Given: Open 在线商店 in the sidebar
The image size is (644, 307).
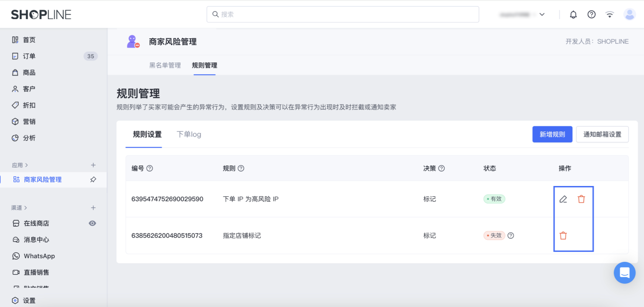Looking at the screenshot, I should (37, 223).
